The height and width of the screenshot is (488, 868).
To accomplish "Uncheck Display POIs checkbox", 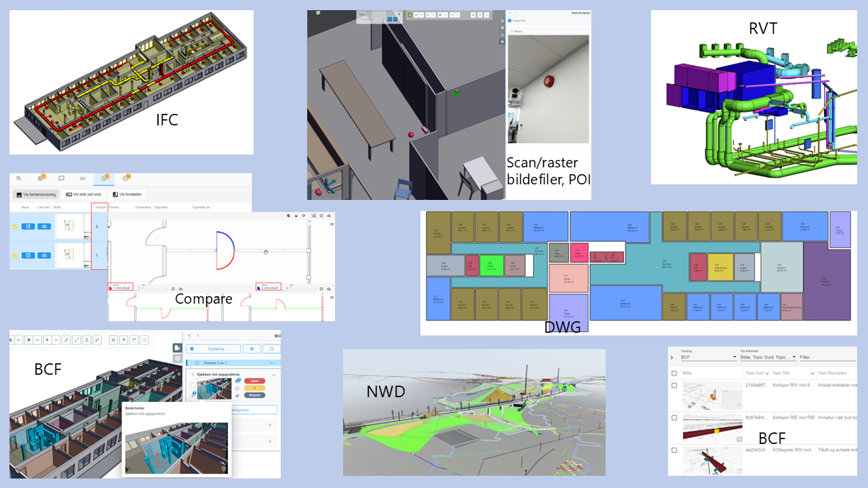I will point(510,20).
